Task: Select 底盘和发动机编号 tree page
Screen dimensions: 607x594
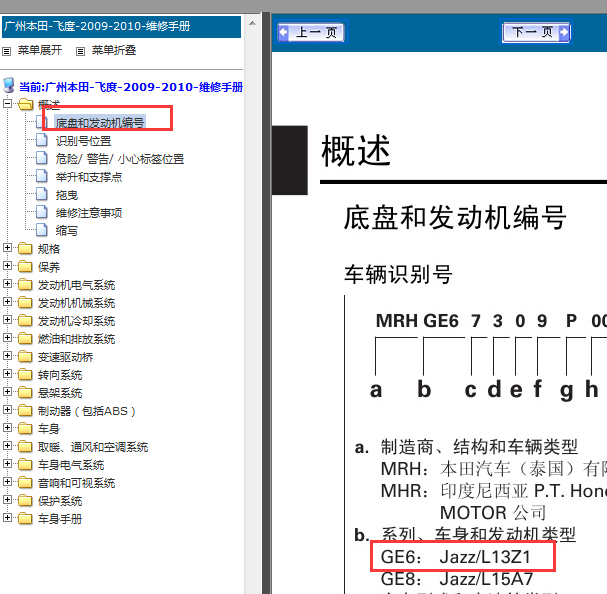Action: 100,123
